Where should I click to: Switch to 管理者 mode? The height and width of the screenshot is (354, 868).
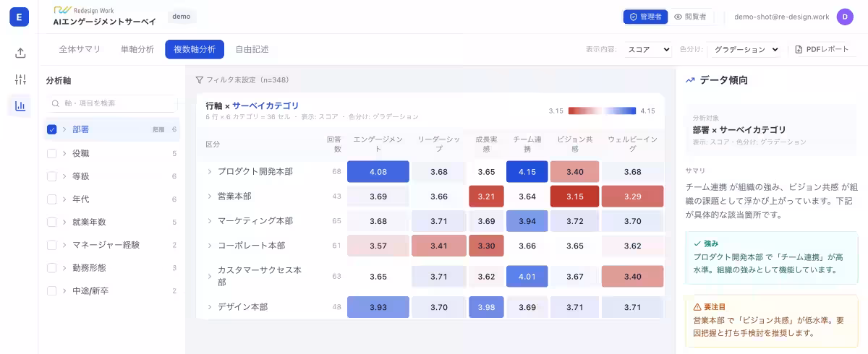click(x=645, y=17)
